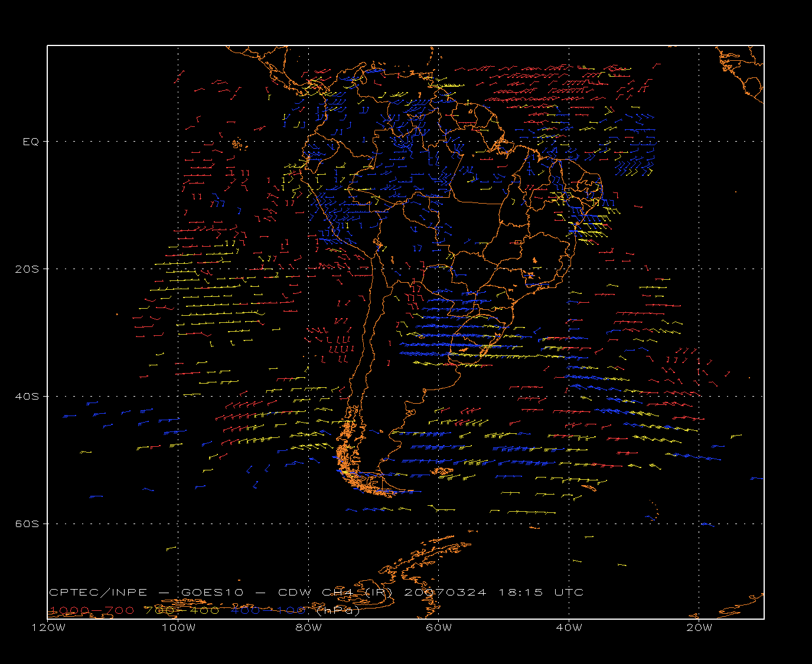Click the CDW CH4 (IR) channel text
This screenshot has width=812, height=664.
click(x=335, y=593)
